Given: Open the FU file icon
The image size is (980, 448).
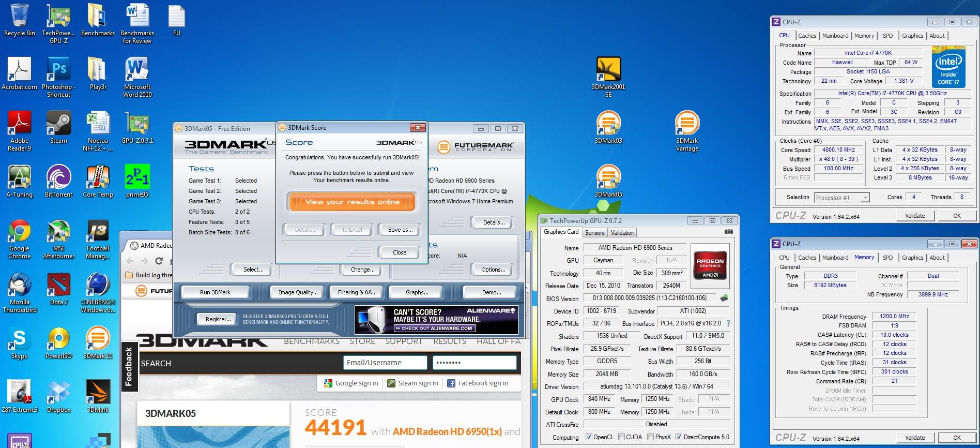Looking at the screenshot, I should point(176,21).
